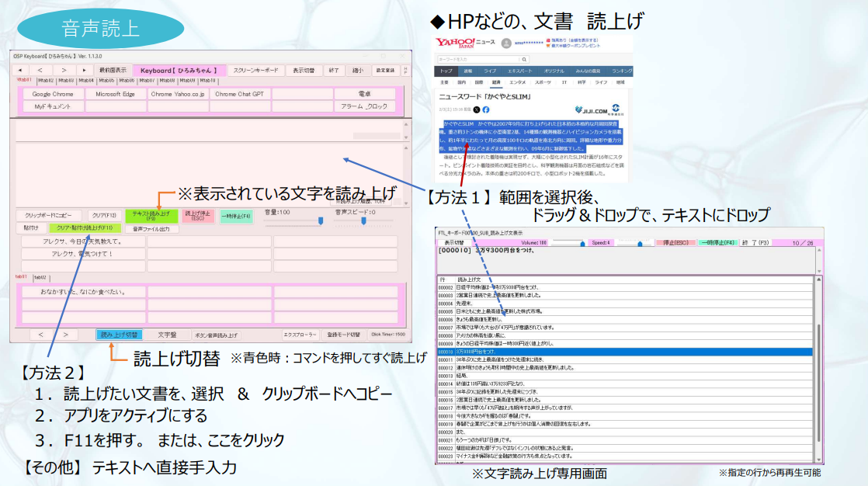
Task: Toggle the 表示切替 button in the Keyboard toolbar
Action: tap(304, 71)
